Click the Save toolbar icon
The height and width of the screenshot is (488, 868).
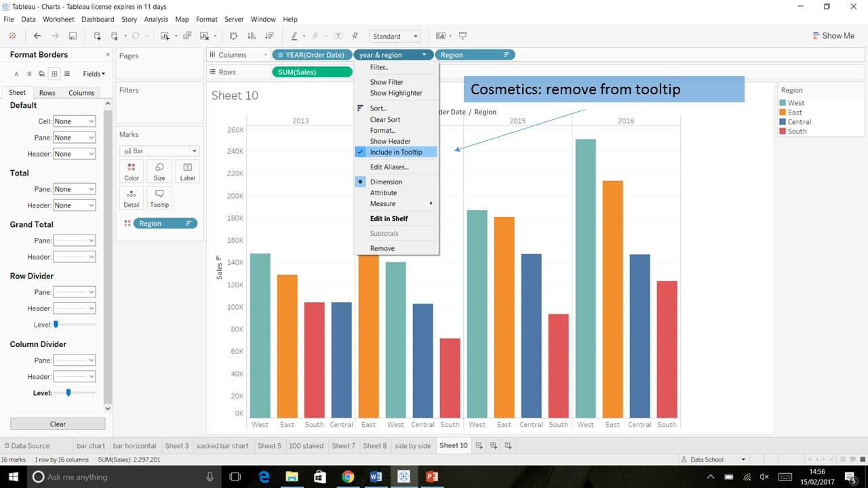(x=73, y=36)
